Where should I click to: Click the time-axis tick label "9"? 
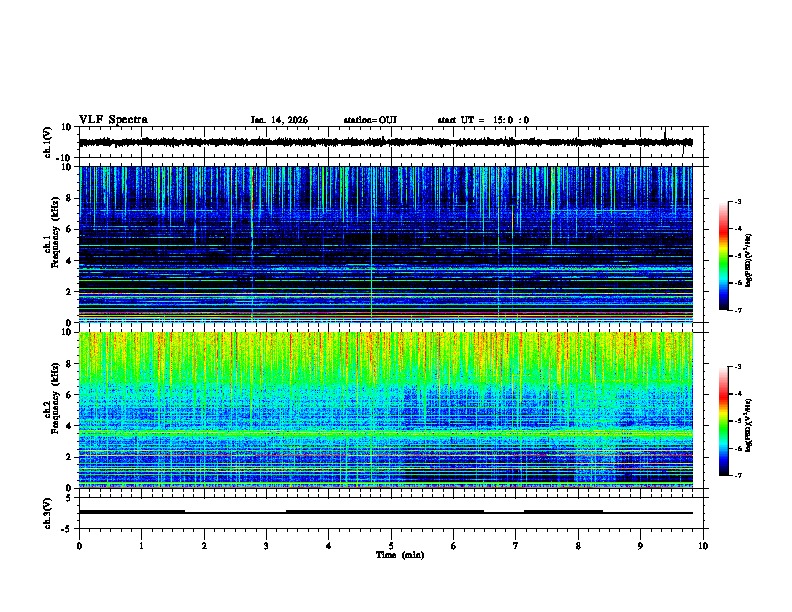[x=640, y=546]
